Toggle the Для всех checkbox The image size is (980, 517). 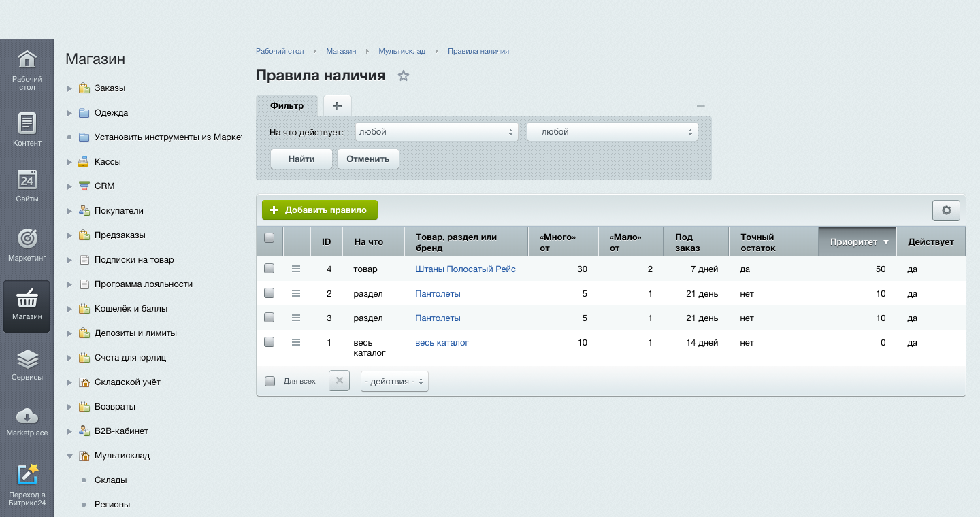(269, 381)
